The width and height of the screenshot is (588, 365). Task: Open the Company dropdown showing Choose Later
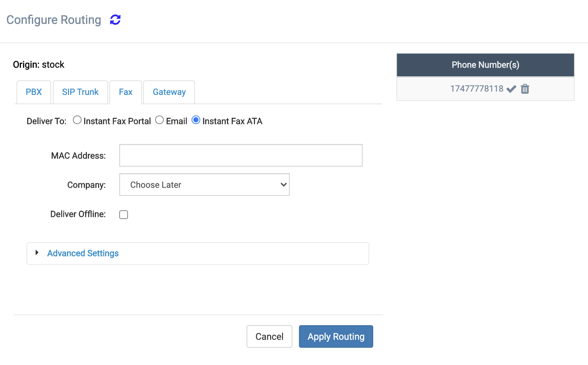(204, 184)
